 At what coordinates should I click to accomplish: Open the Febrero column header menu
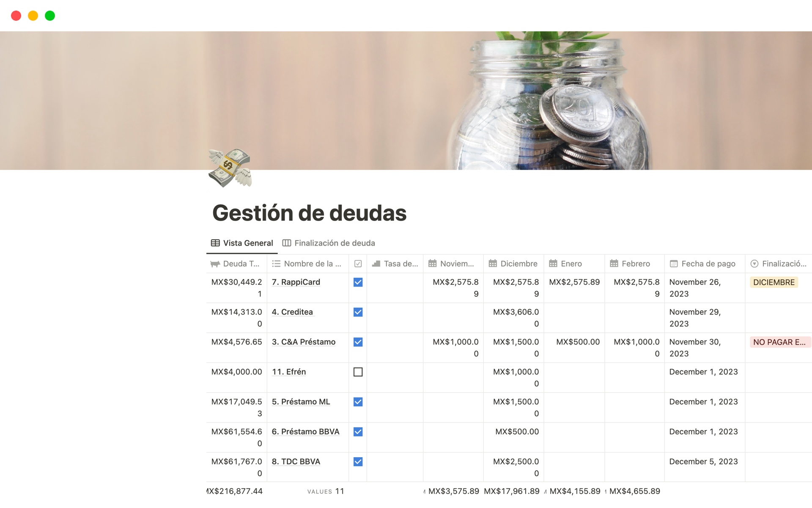pyautogui.click(x=635, y=263)
